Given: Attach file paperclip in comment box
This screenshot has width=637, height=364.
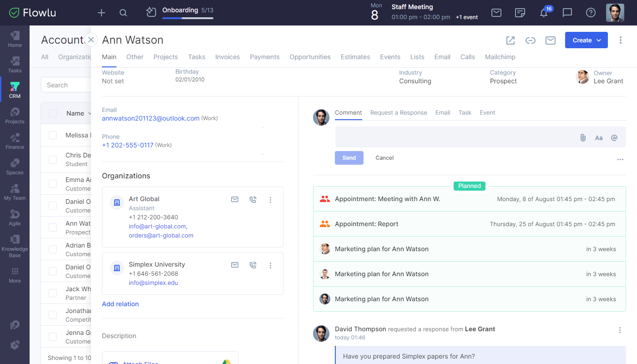Looking at the screenshot, I should [x=583, y=137].
